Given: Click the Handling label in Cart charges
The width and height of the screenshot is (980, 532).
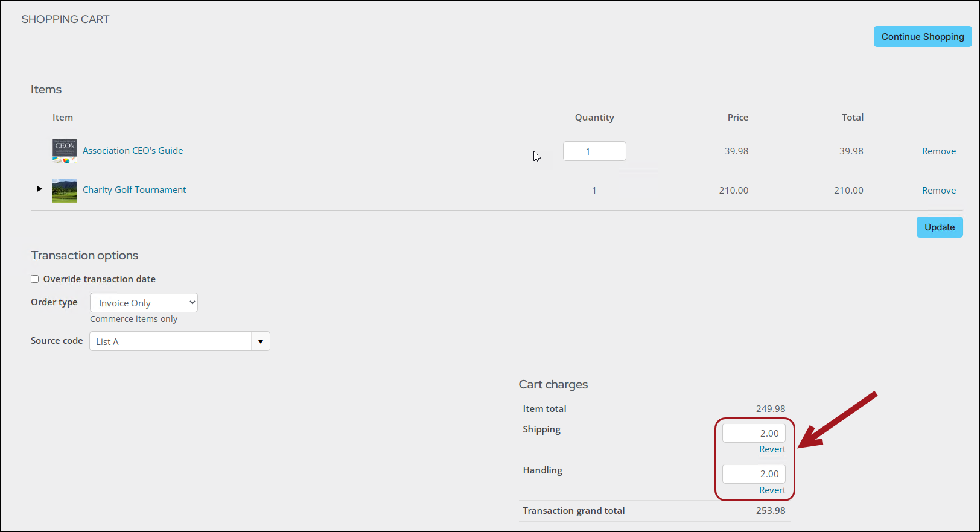Looking at the screenshot, I should [542, 470].
